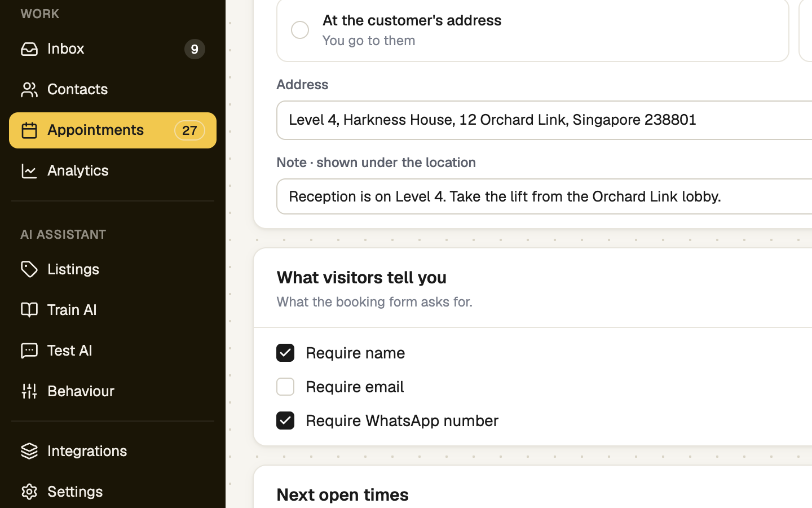The image size is (812, 508).
Task: Select the 'At the customer's address' radio option
Action: pyautogui.click(x=300, y=30)
